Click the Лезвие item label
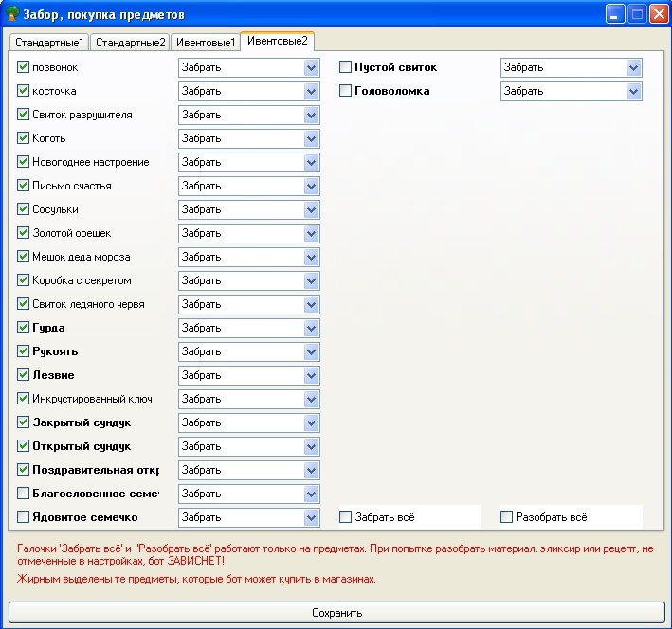Image resolution: width=672 pixels, height=629 pixels. click(x=53, y=375)
